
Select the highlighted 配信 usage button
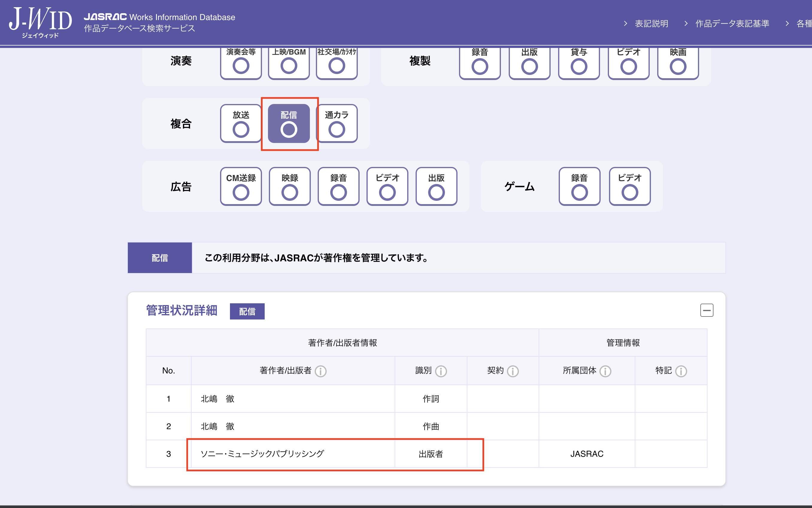coord(289,123)
